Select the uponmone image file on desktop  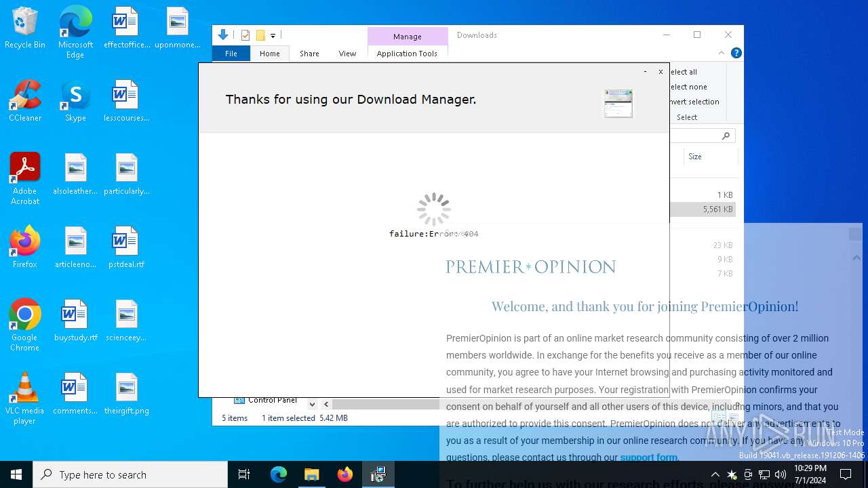[177, 28]
